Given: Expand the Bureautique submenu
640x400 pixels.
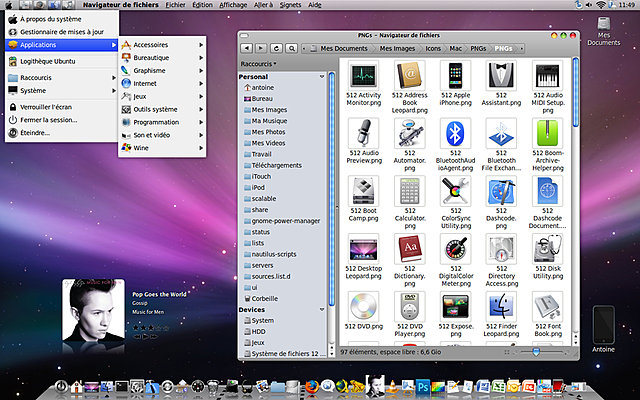Looking at the screenshot, I should click(x=162, y=58).
